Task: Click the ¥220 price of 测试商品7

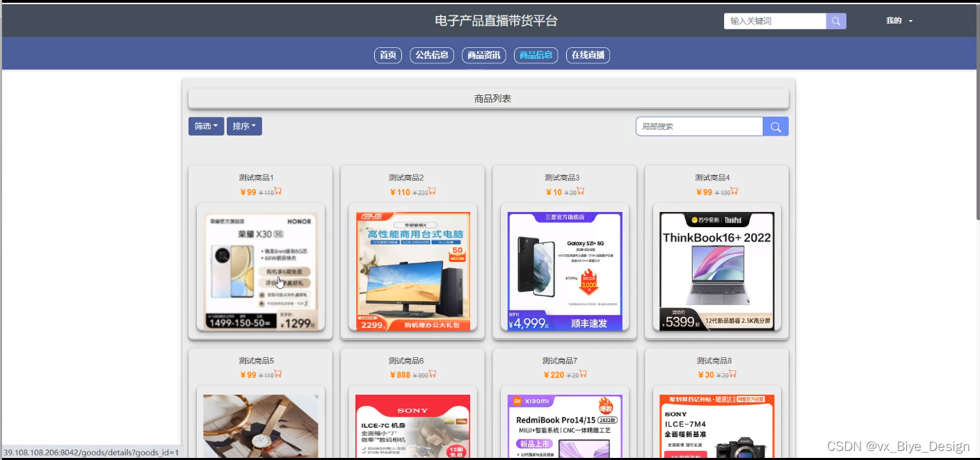Action: click(554, 375)
